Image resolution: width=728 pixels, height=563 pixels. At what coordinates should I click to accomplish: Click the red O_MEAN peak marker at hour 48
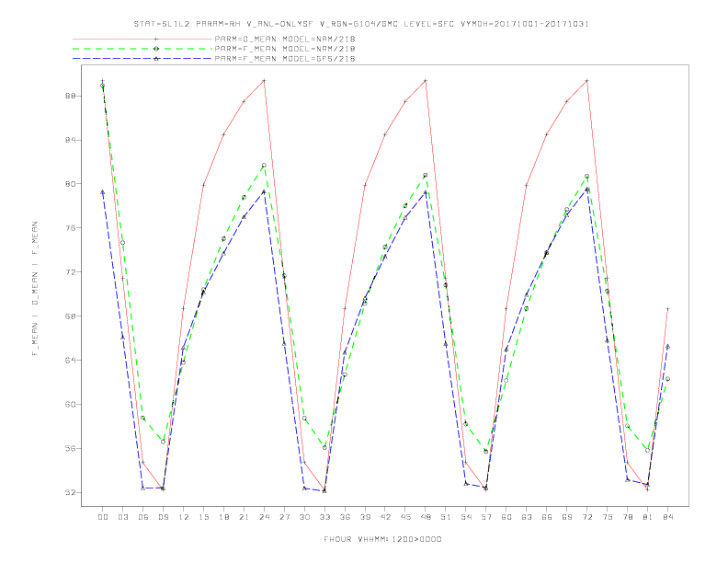tap(426, 81)
